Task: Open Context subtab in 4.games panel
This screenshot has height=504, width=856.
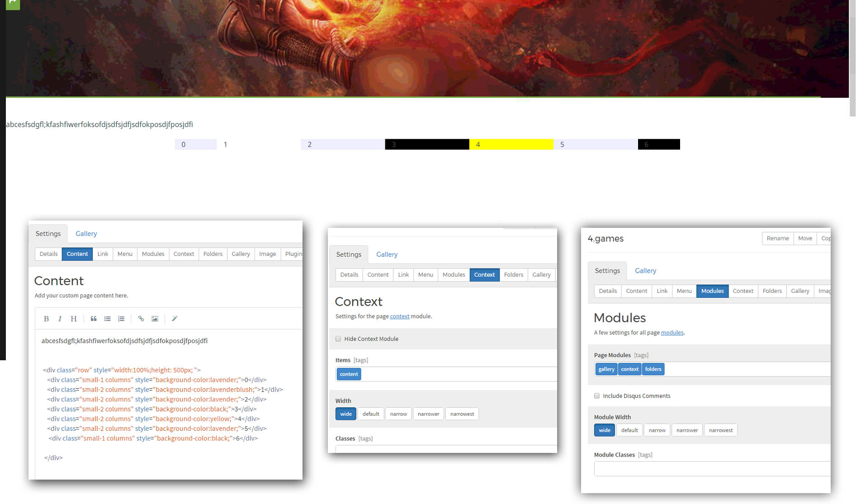Action: click(743, 291)
